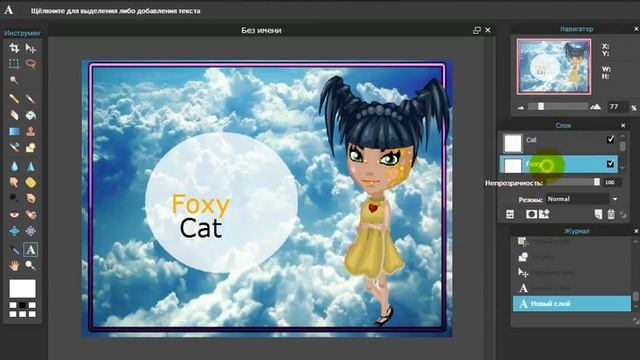Pick the black swatch in the small color grid

(22, 305)
